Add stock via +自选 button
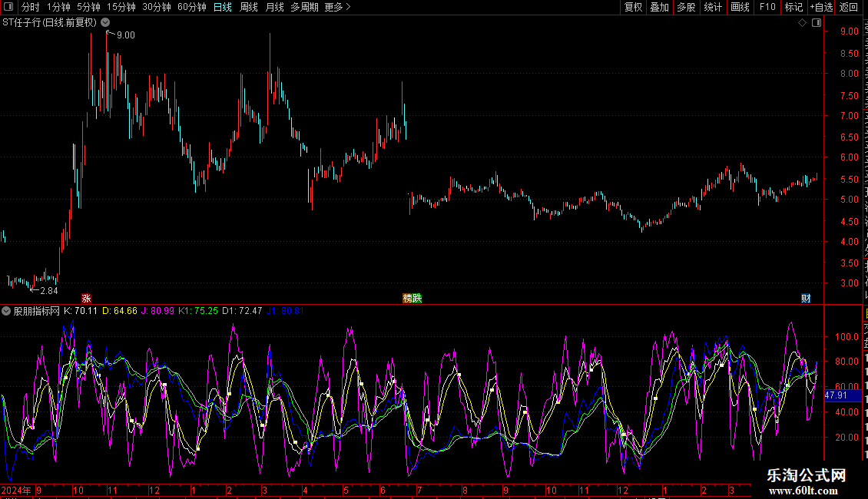The height and width of the screenshot is (499, 868). [x=821, y=7]
